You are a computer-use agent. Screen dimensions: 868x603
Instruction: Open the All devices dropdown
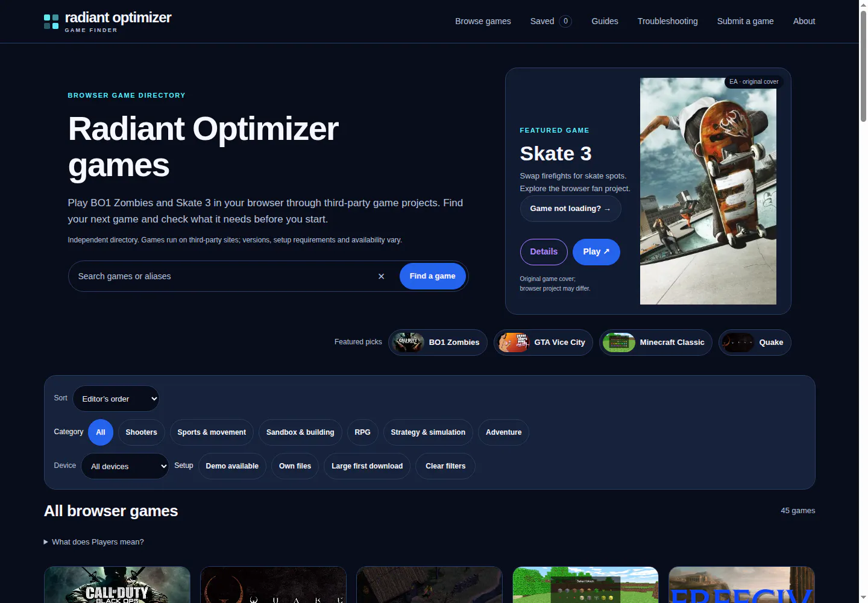pyautogui.click(x=125, y=466)
